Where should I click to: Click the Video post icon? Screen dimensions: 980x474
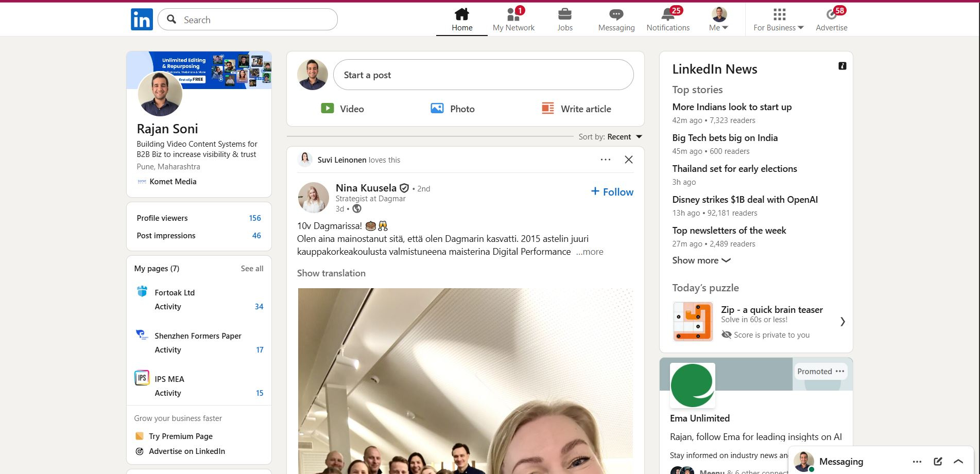[328, 108]
